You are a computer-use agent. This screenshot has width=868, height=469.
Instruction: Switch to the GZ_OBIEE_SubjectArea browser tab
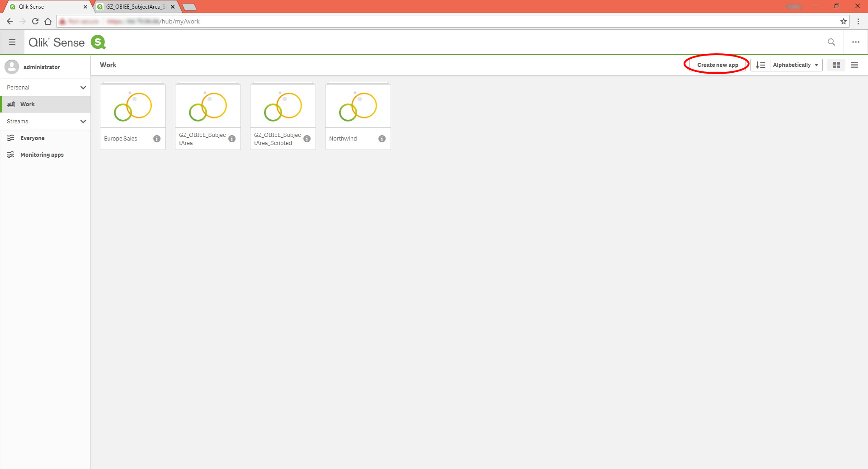(136, 7)
